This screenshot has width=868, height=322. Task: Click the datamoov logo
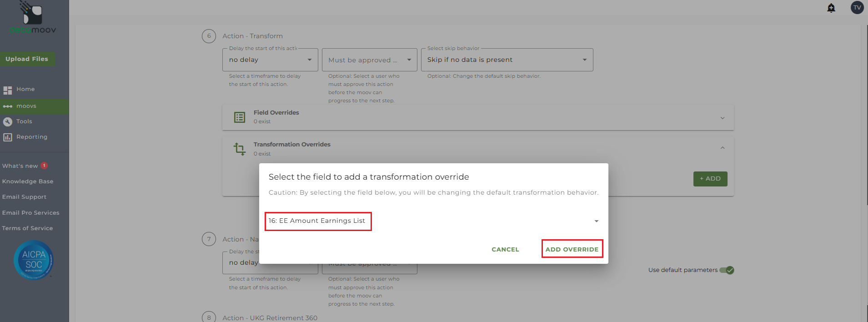click(x=33, y=18)
